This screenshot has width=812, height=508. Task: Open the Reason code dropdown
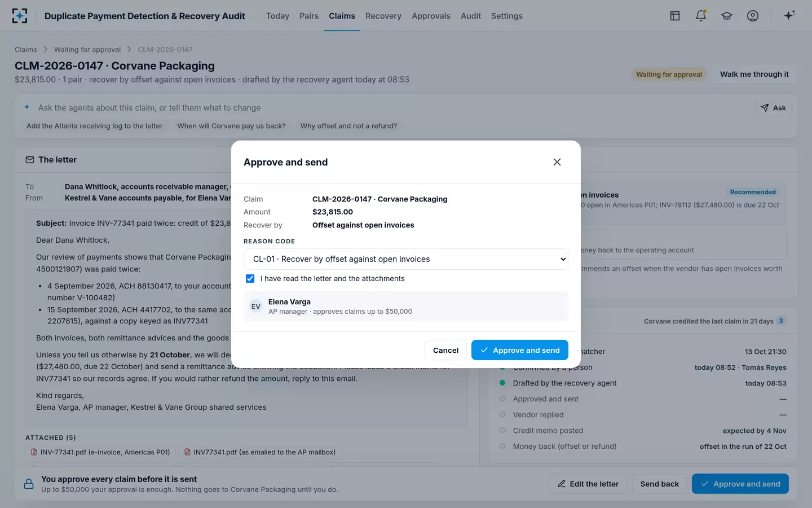click(406, 259)
